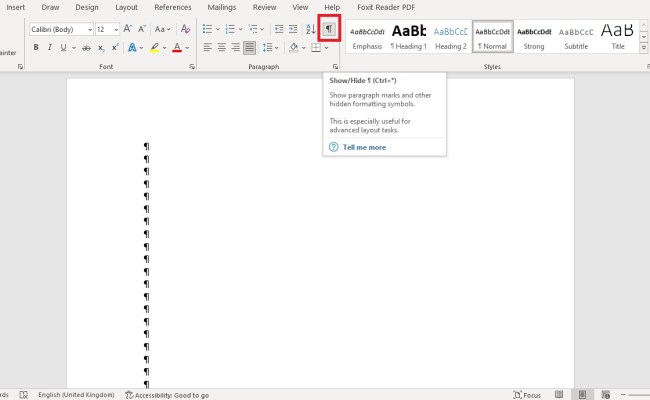Apply paragraph shading fill

pos(294,48)
